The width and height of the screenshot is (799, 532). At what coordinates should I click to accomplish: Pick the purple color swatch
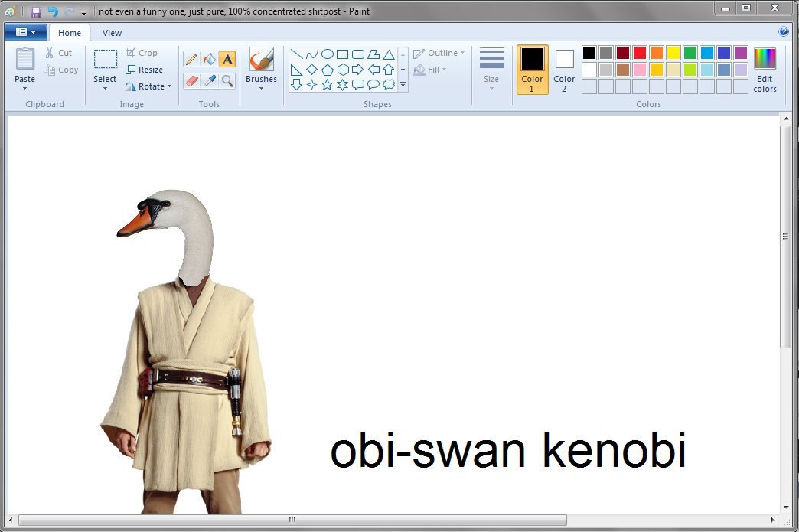(740, 53)
